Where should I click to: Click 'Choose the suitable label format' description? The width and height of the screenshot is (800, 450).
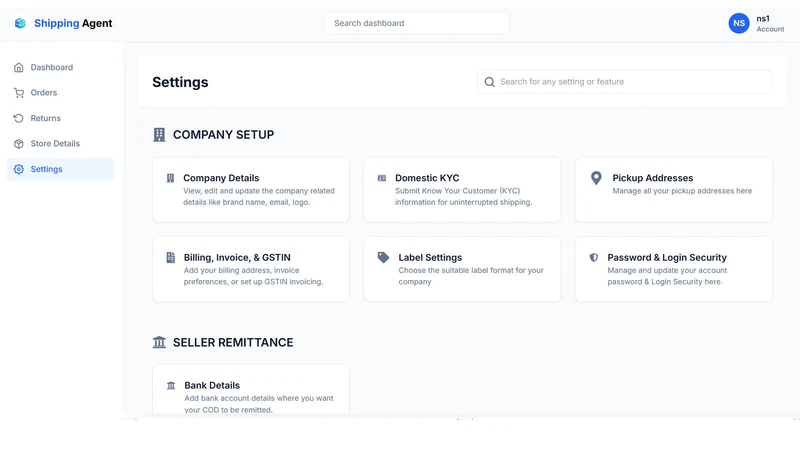tap(471, 276)
